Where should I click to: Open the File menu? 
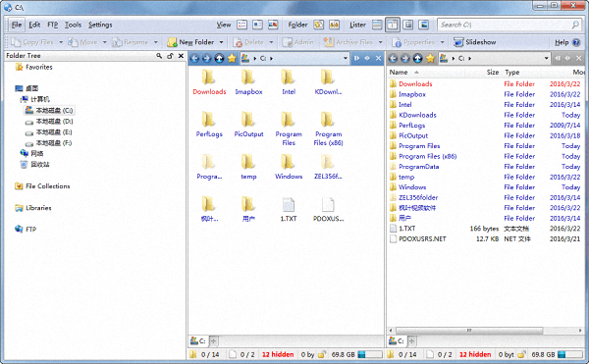click(x=17, y=25)
